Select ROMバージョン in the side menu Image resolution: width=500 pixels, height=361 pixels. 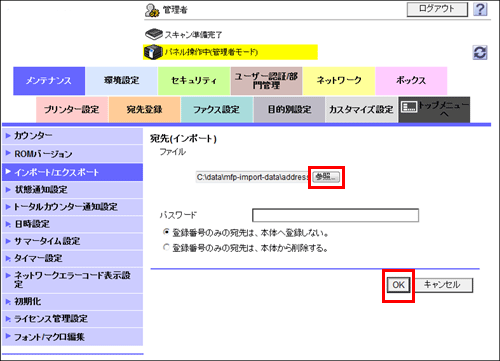point(72,154)
